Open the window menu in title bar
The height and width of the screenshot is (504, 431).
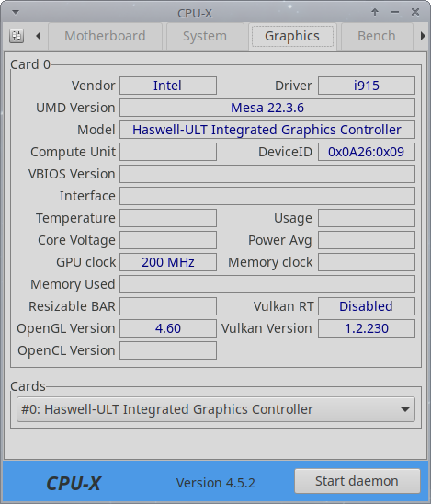tap(16, 13)
